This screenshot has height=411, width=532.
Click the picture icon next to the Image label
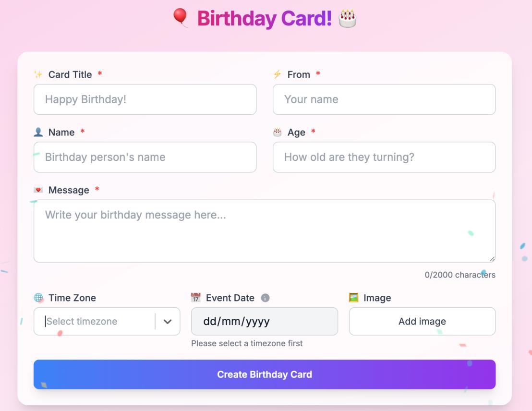(x=354, y=298)
